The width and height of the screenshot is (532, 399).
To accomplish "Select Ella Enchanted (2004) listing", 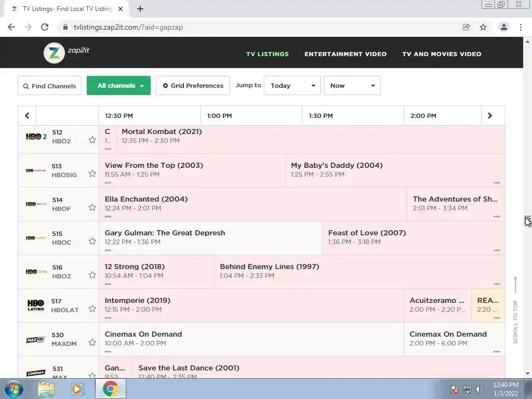I will point(253,204).
